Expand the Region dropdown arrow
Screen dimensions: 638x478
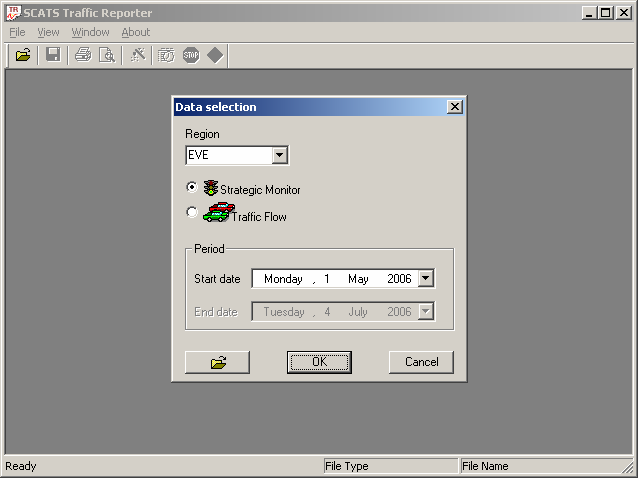click(x=280, y=155)
